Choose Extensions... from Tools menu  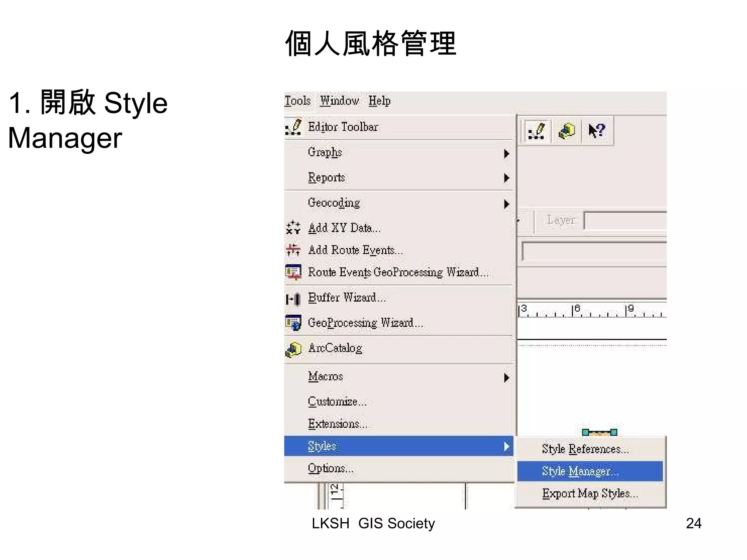click(398, 424)
